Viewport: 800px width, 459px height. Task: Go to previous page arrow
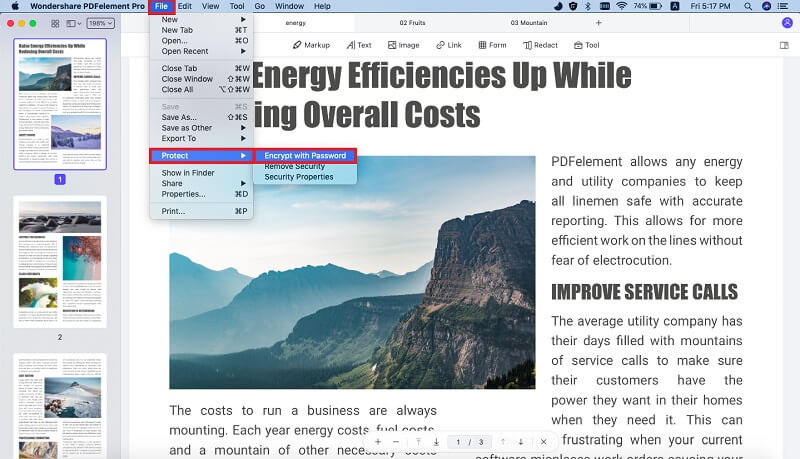(x=503, y=442)
